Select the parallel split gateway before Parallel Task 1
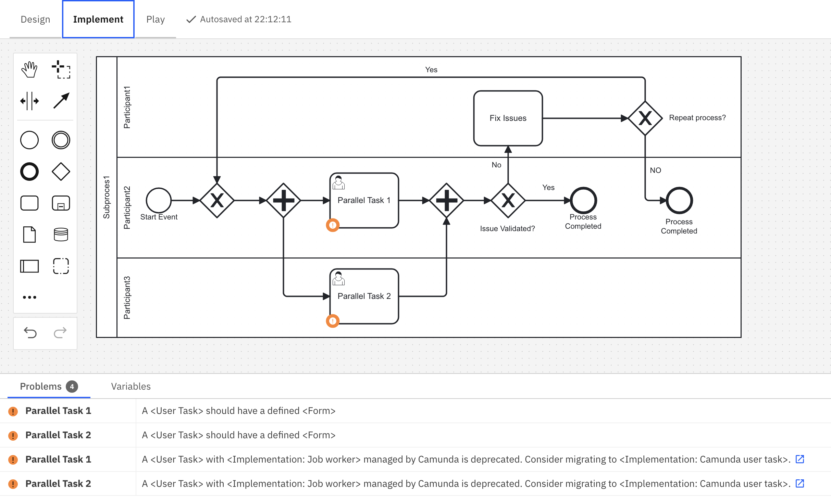Viewport: 831px width, 504px height. coord(284,200)
